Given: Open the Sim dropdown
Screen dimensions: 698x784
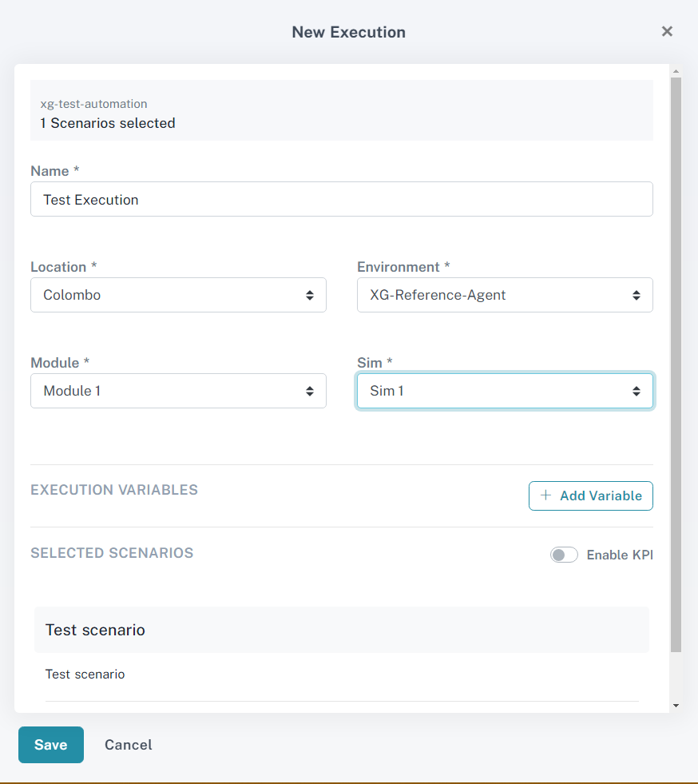Looking at the screenshot, I should (504, 391).
